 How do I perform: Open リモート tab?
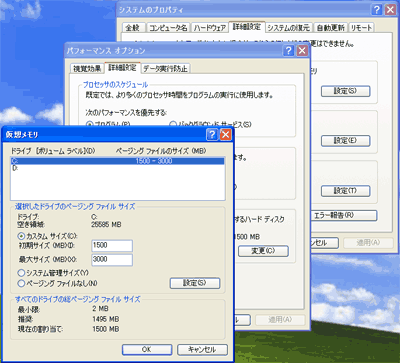click(x=361, y=27)
